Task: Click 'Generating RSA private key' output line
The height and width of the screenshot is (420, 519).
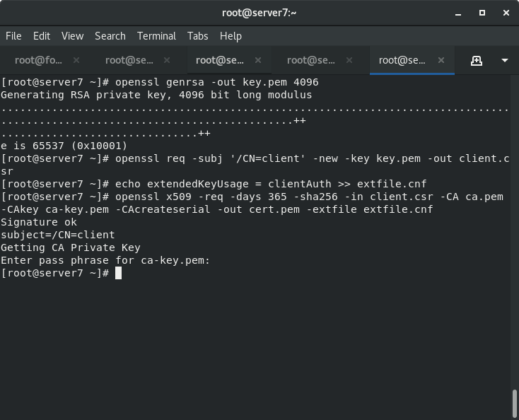Action: [x=156, y=95]
